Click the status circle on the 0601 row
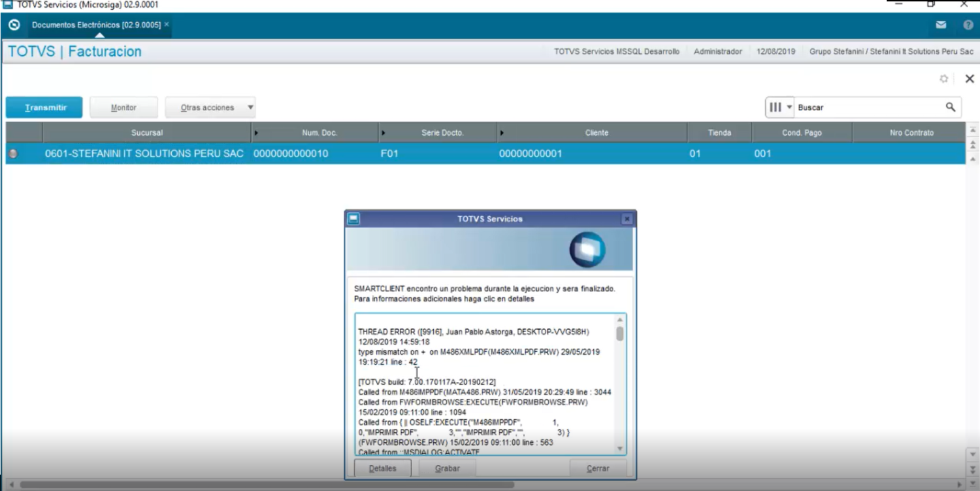The image size is (980, 491). click(13, 154)
